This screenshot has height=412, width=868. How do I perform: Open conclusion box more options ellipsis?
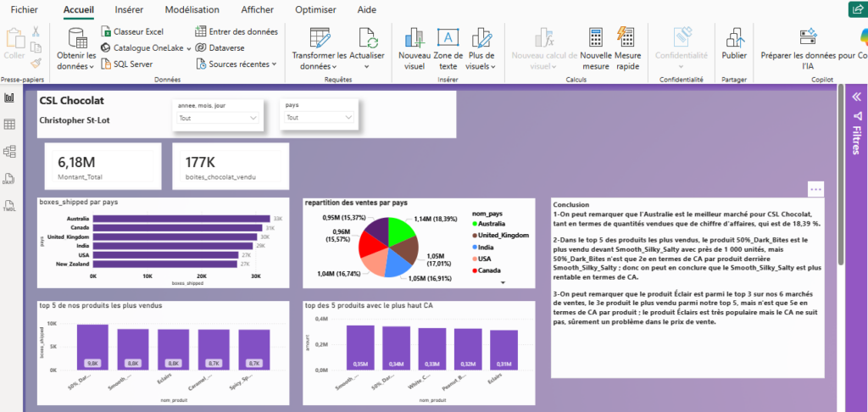(816, 189)
